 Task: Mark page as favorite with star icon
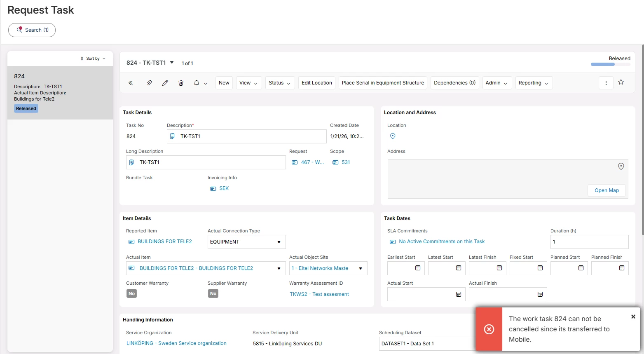[621, 82]
